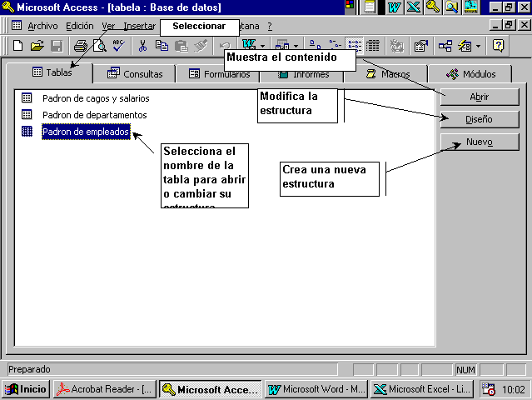This screenshot has height=400, width=532.
Task: Switch to Large Icons view
Action: click(316, 46)
